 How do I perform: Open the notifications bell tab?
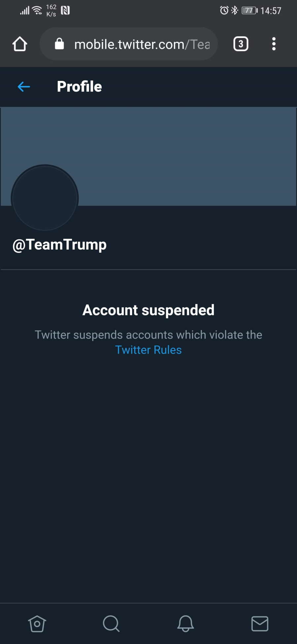(185, 624)
